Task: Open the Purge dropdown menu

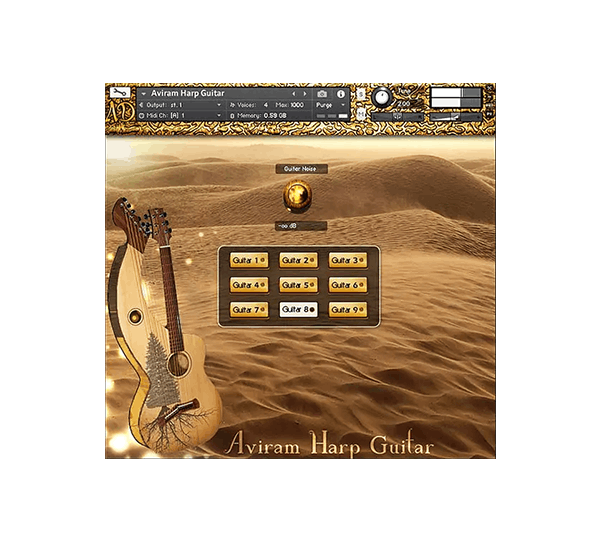Action: pyautogui.click(x=331, y=105)
